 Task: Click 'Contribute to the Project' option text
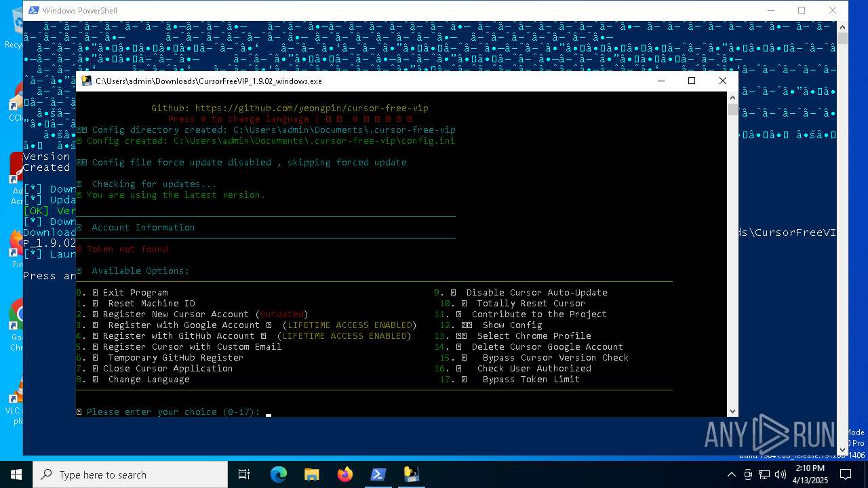(540, 314)
